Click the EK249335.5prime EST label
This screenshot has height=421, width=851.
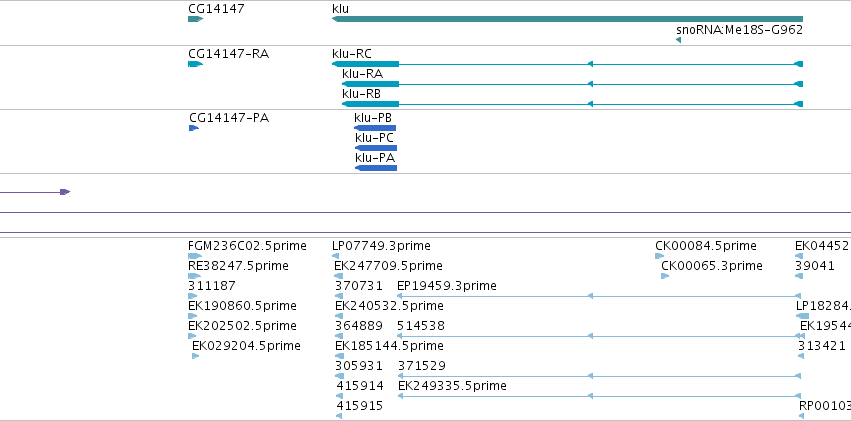452,386
